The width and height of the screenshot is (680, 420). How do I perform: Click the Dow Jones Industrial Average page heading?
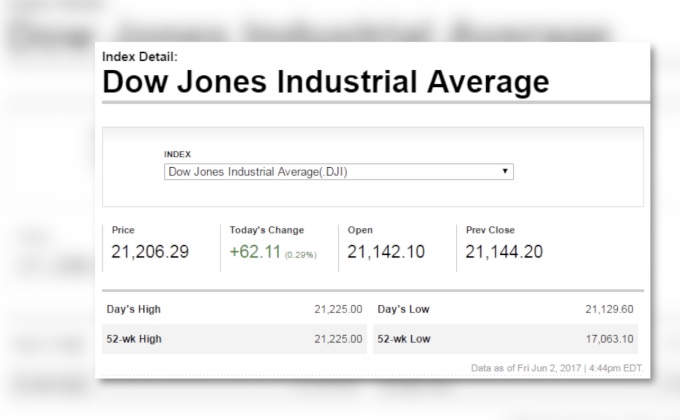click(x=326, y=82)
